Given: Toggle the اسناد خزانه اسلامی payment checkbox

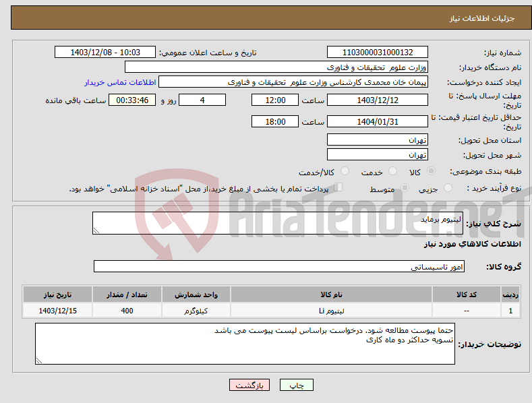Looking at the screenshot, I should click(x=338, y=187).
